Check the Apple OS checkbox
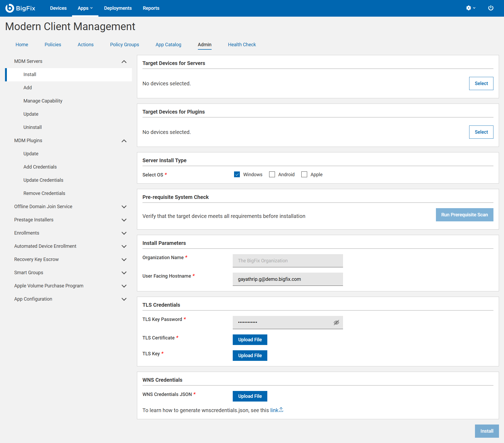Image resolution: width=504 pixels, height=443 pixels. click(304, 174)
